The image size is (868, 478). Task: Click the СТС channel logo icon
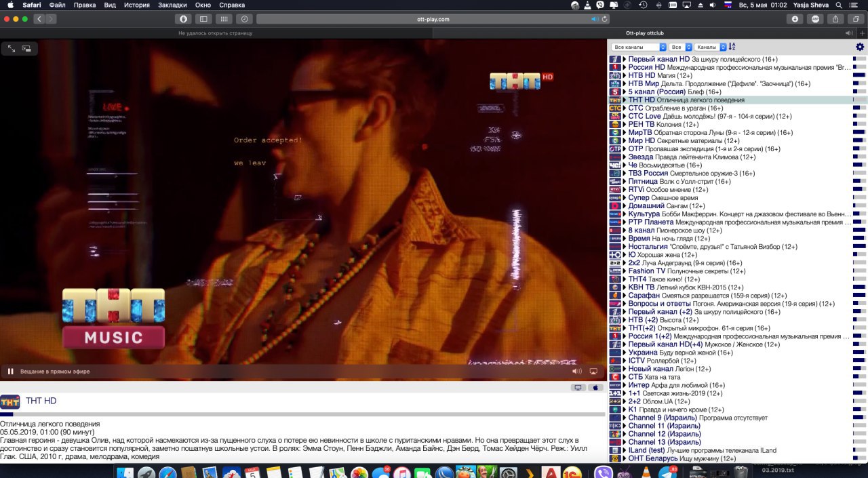point(615,108)
